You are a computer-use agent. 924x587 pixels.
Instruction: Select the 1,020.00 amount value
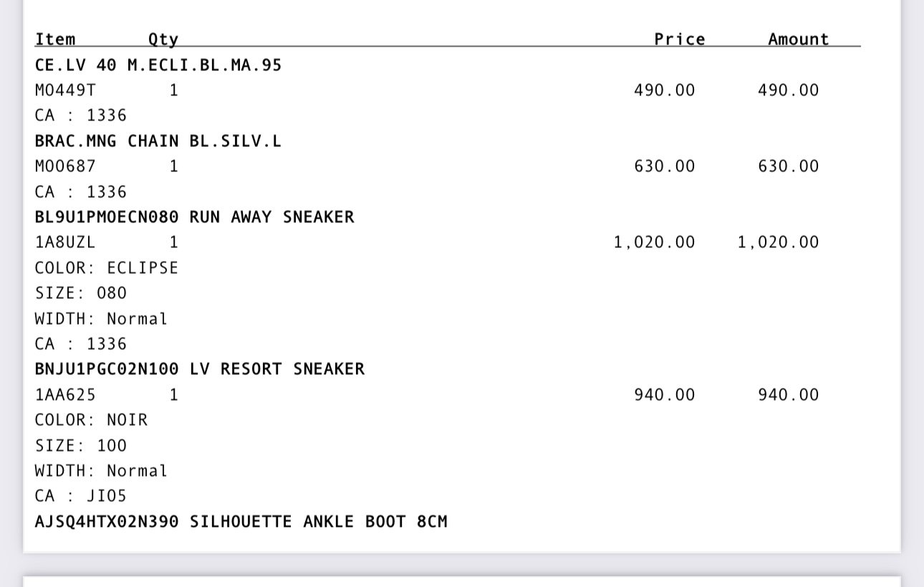point(779,242)
